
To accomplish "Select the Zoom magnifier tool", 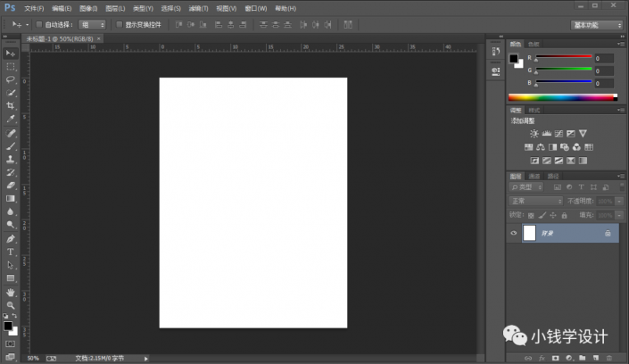I will click(11, 305).
